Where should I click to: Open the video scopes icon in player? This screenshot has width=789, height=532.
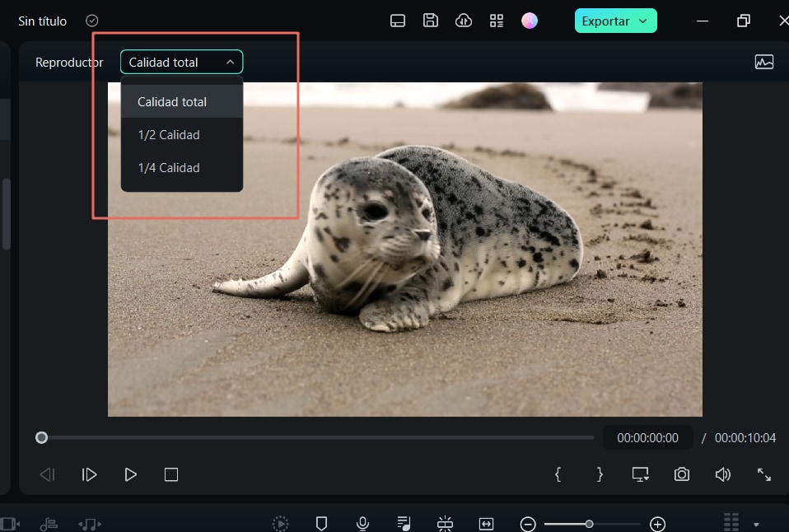763,62
